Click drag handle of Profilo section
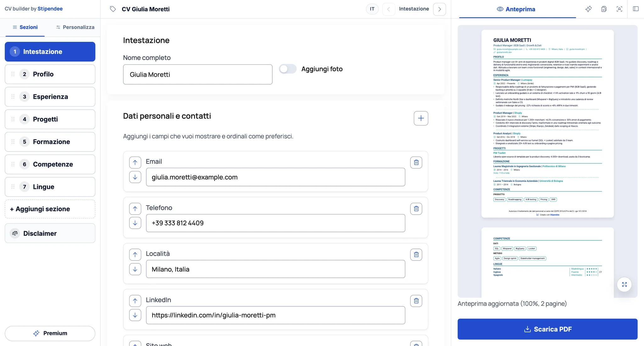The width and height of the screenshot is (644, 346). [13, 74]
